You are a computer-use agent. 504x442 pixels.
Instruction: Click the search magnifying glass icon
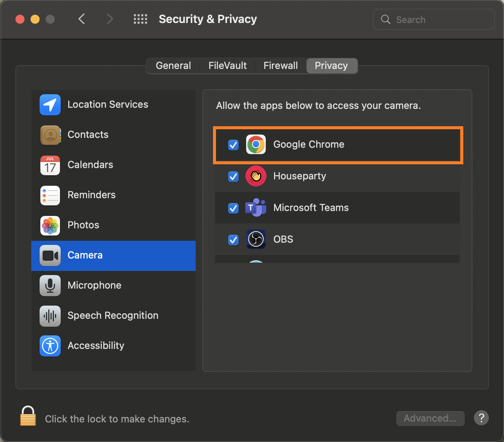click(386, 20)
